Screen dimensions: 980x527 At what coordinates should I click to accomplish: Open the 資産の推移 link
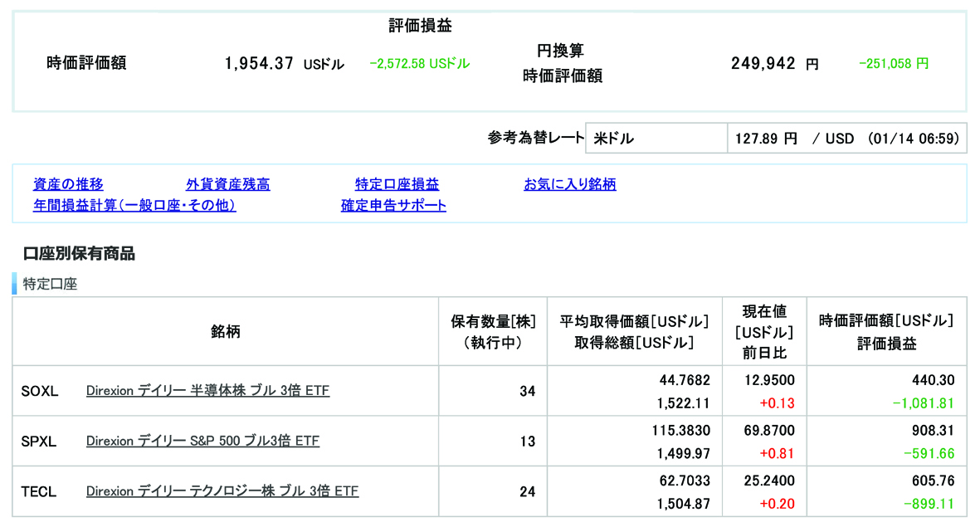pos(68,184)
